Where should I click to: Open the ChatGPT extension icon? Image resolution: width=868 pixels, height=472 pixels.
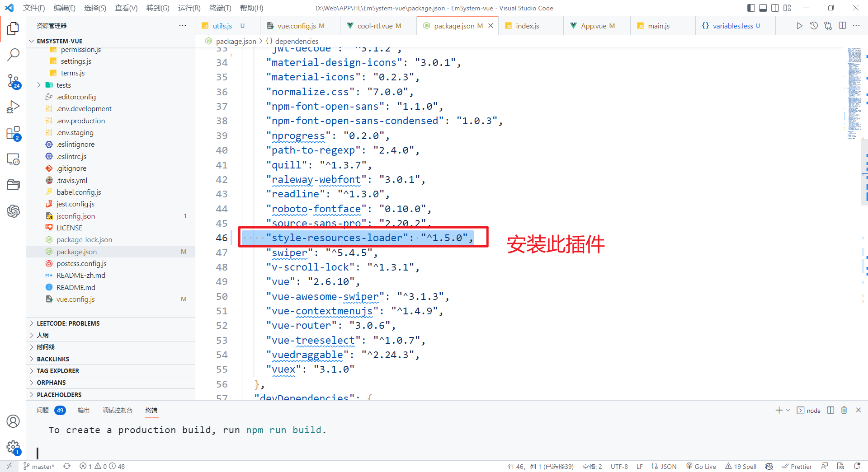pyautogui.click(x=13, y=211)
